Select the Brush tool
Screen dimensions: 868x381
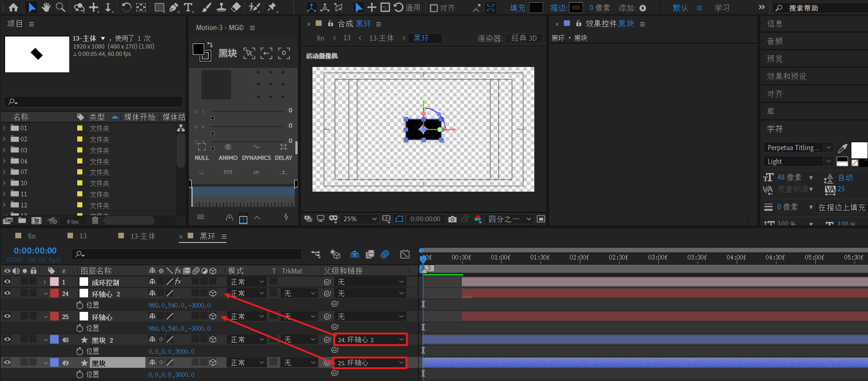pyautogui.click(x=207, y=7)
